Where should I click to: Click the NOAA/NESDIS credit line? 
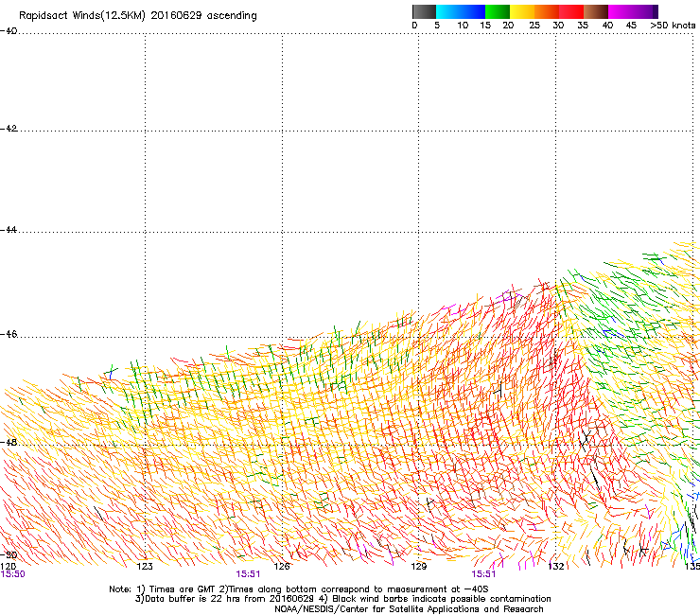pos(409,609)
